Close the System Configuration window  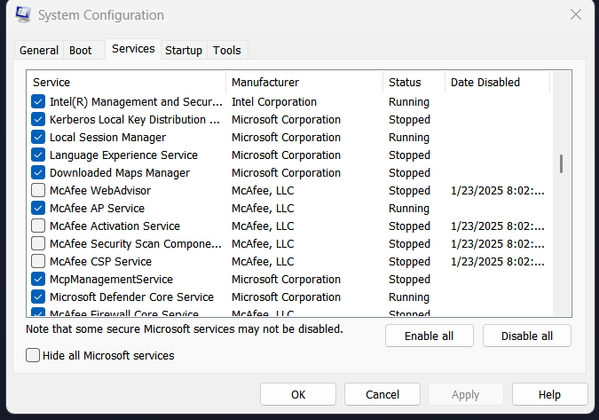pos(576,15)
